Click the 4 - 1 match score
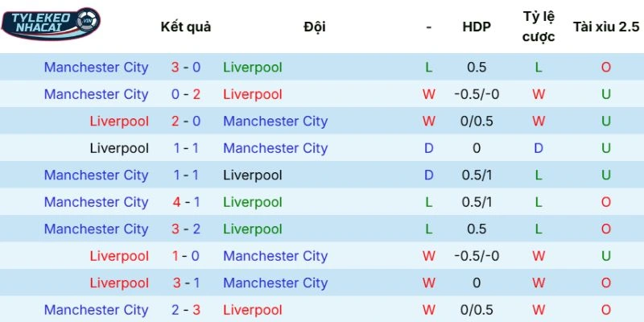Viewport: 644px width, 322px height. [x=186, y=202]
